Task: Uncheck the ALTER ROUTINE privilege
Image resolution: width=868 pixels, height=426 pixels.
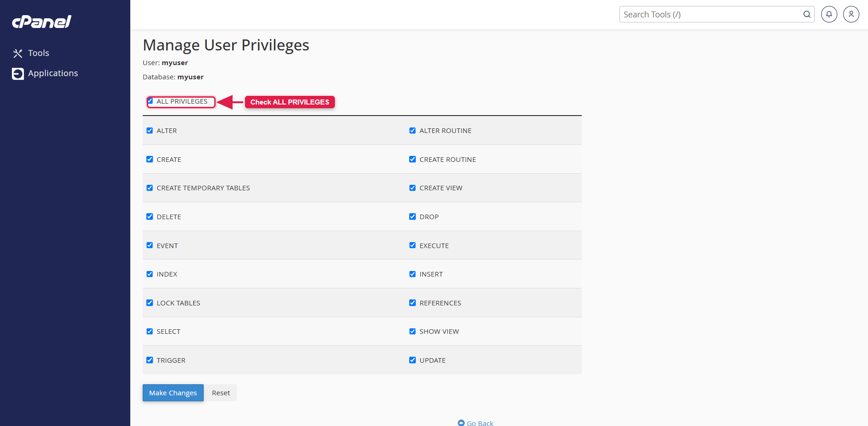Action: pos(412,131)
